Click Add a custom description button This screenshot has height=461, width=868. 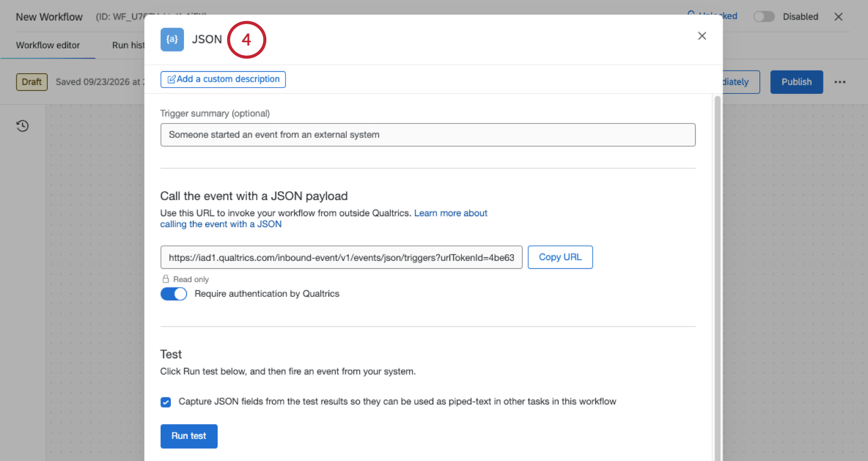(x=223, y=79)
